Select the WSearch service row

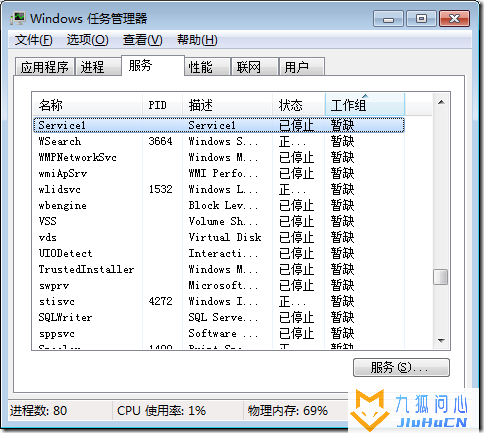coord(219,141)
